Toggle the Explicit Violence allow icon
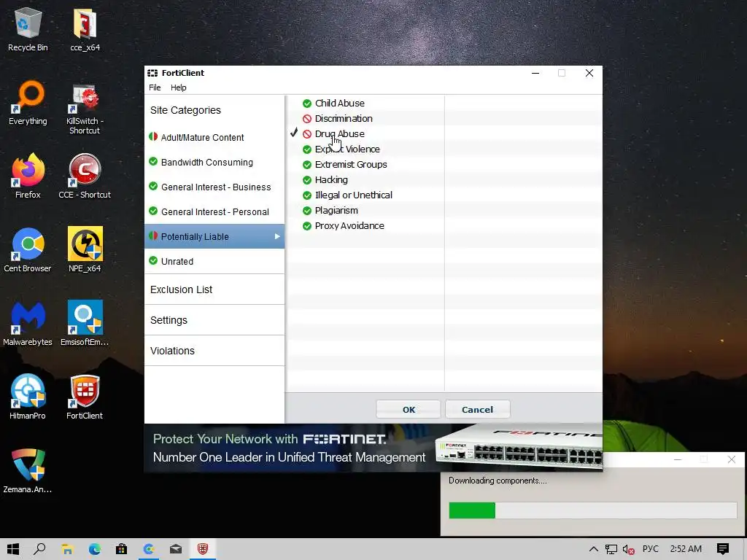The image size is (747, 560). [307, 149]
